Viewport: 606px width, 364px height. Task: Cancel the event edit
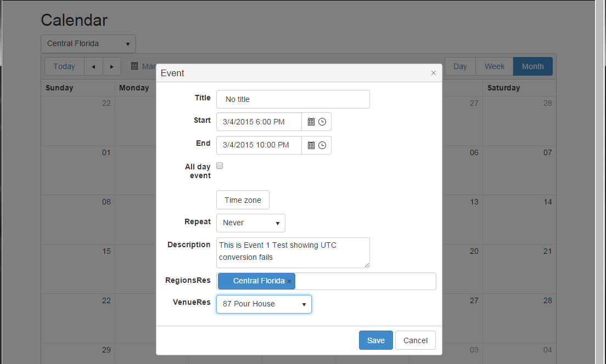416,340
